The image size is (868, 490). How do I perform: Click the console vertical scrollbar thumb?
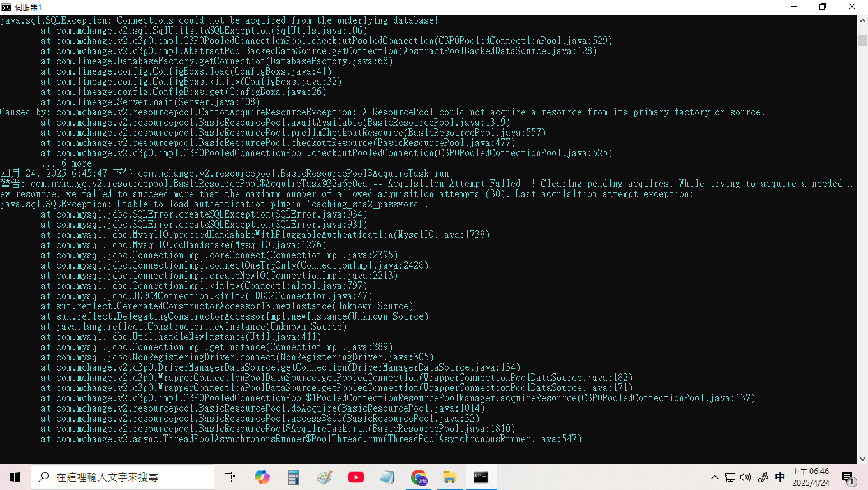tap(862, 41)
